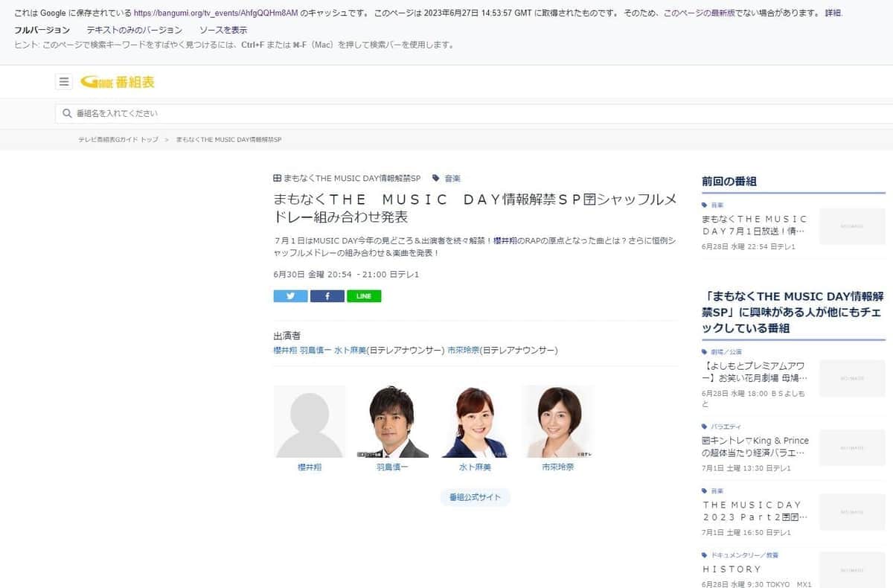Share the program on Facebook
Screen dimensions: 893x588
[327, 295]
